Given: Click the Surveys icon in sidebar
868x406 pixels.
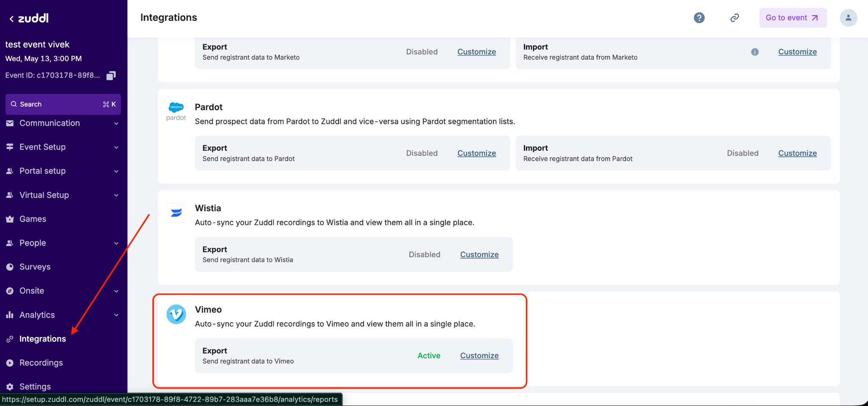Looking at the screenshot, I should pyautogui.click(x=10, y=267).
